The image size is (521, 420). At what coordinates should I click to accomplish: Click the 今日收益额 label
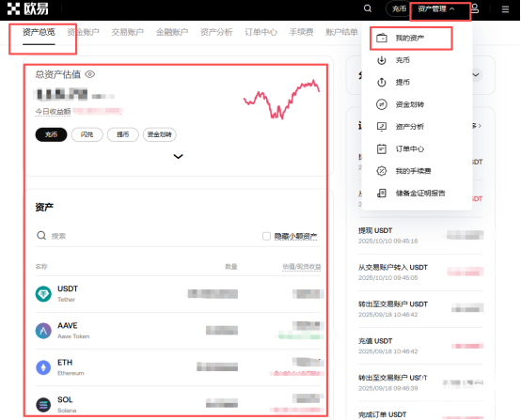[x=54, y=112]
